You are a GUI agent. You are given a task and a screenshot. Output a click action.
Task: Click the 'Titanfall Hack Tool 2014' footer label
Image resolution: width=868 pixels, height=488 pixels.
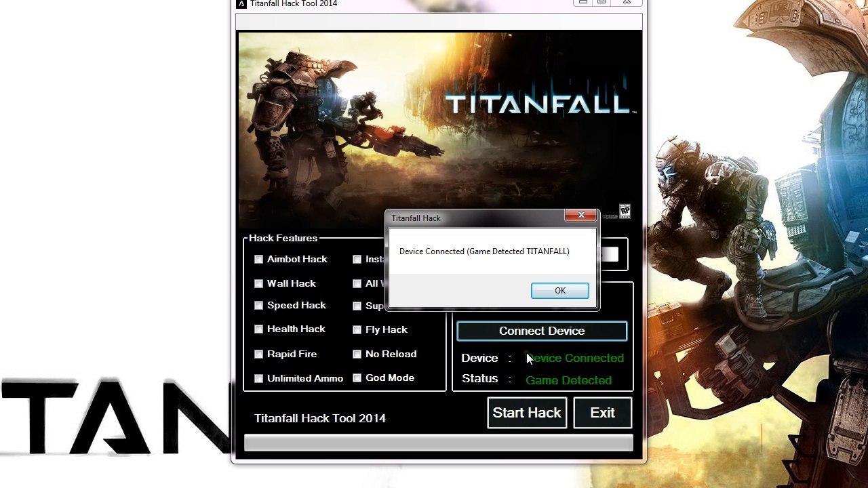point(320,418)
